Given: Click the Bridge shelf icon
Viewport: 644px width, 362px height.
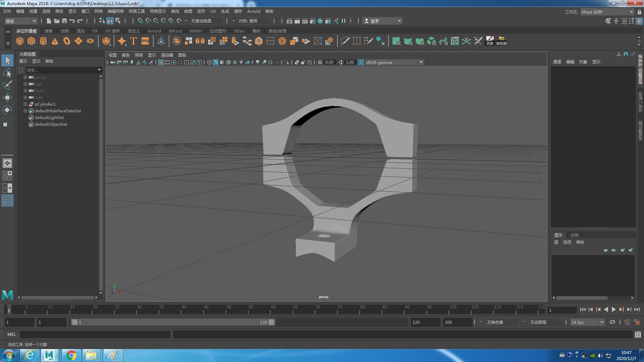Looking at the screenshot, I should (x=247, y=41).
